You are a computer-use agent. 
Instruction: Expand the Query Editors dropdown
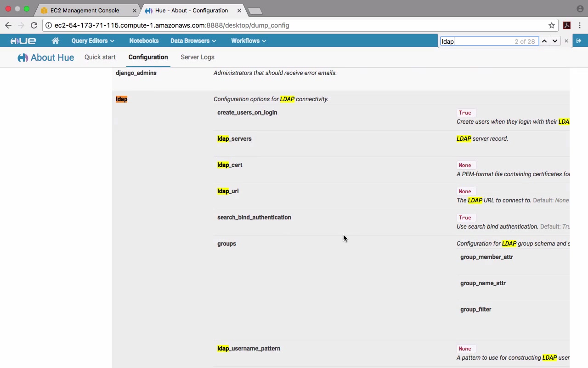93,41
